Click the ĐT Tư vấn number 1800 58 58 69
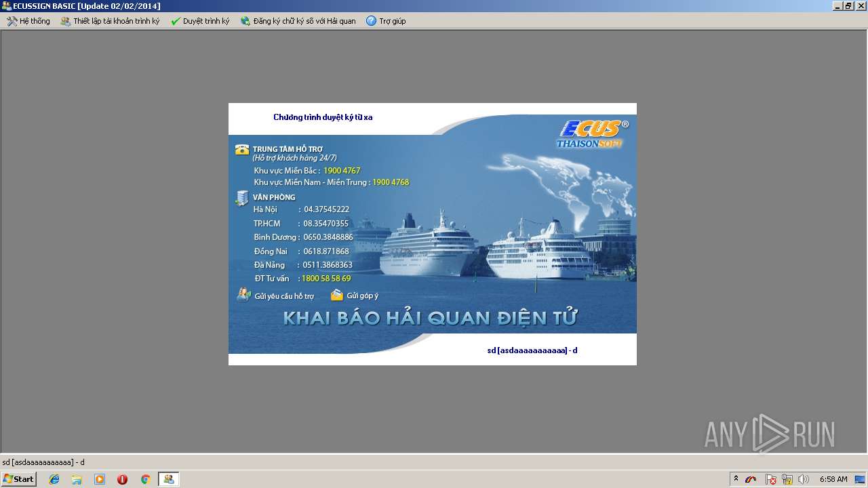Screen dimensions: 868x488 (x=326, y=279)
